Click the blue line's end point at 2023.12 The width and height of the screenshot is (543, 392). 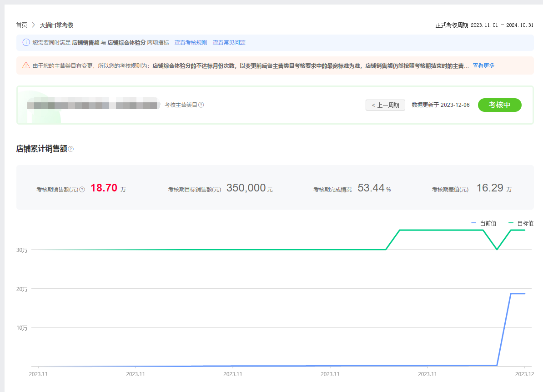[525, 294]
